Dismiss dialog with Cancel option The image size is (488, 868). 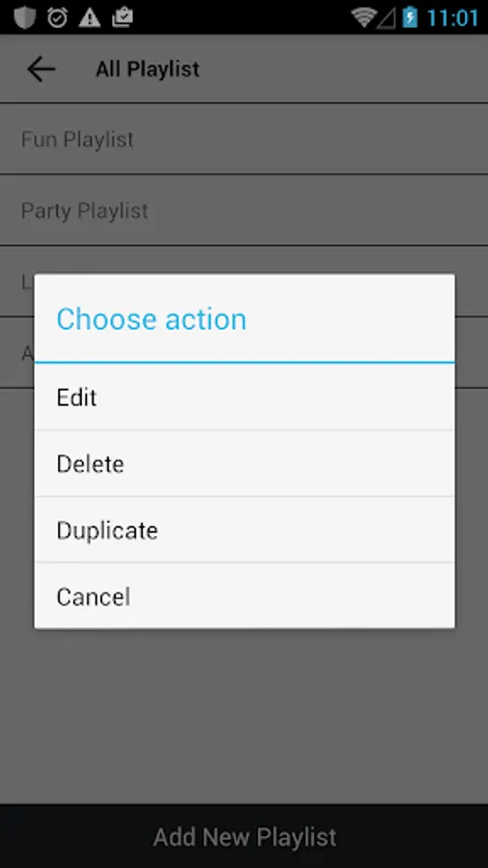[x=245, y=596]
